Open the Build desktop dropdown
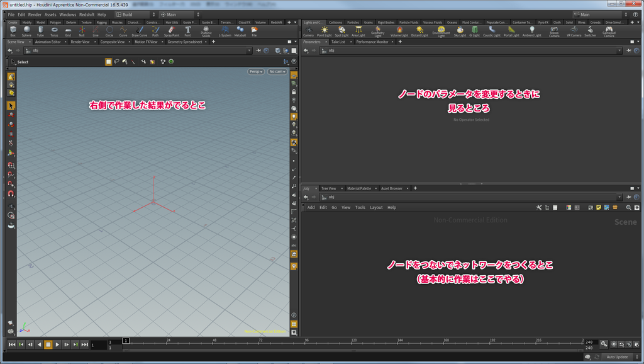Image resolution: width=644 pixels, height=364 pixels. click(x=136, y=14)
